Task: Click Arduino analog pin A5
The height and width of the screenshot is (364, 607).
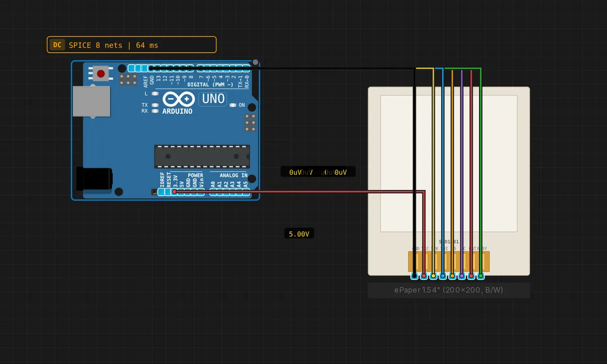Action: coord(246,192)
